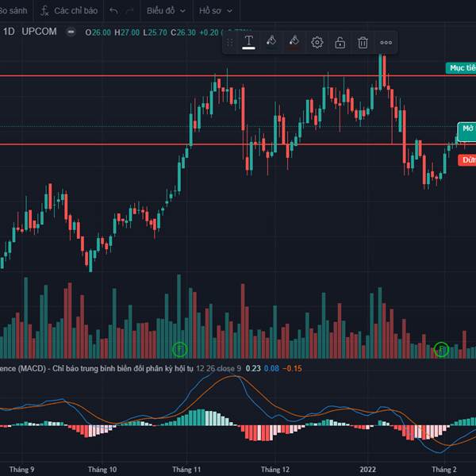This screenshot has height=476, width=476.
Task: Click the green event marker near Tháng 11
Action: (180, 349)
